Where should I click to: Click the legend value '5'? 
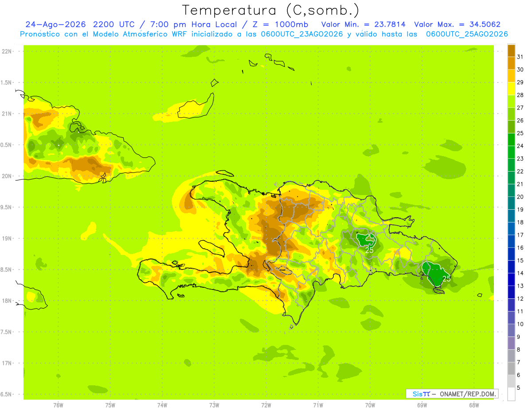(x=519, y=388)
